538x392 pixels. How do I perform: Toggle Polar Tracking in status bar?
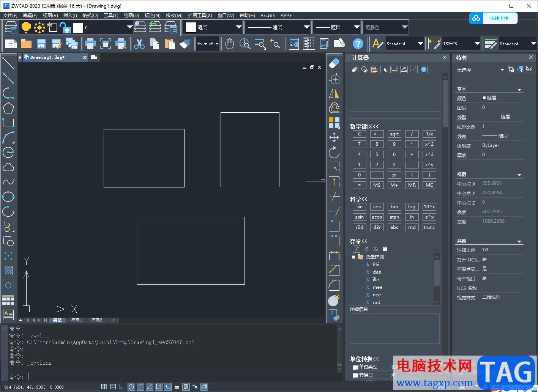point(131,387)
